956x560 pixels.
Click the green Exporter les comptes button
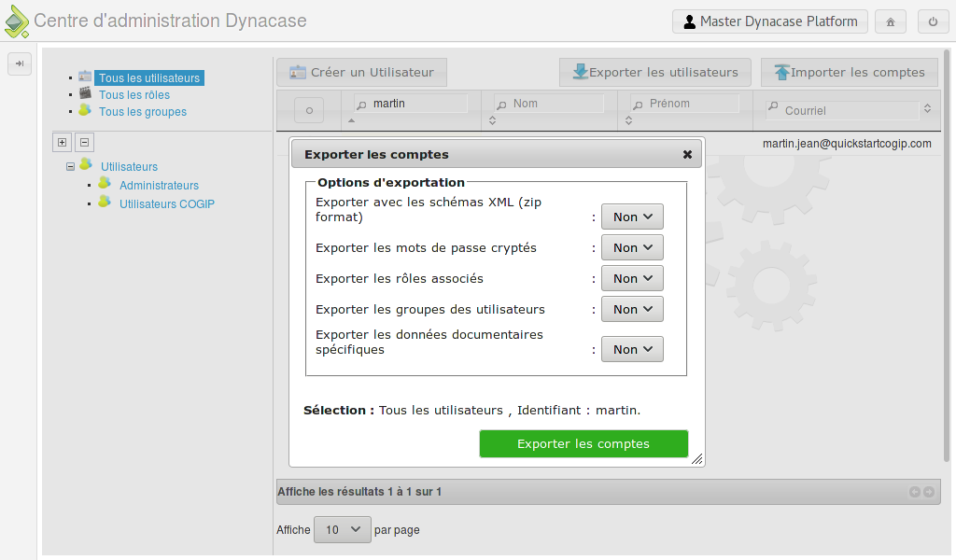click(x=583, y=443)
